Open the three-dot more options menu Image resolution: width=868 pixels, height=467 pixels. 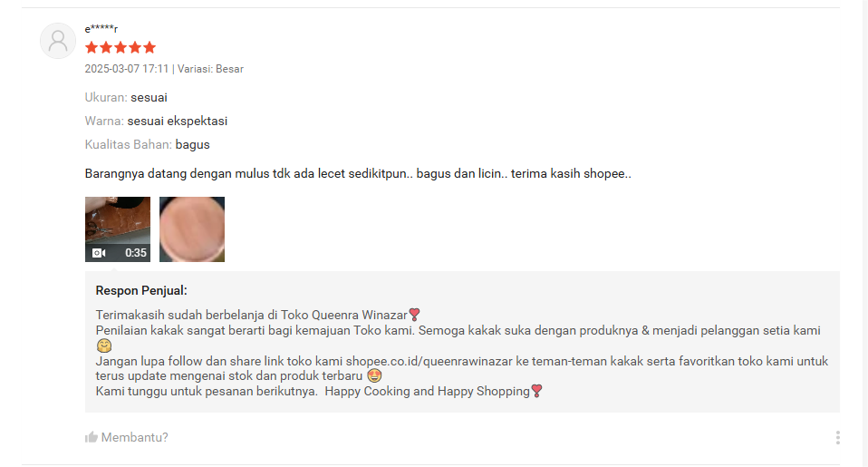click(x=837, y=438)
